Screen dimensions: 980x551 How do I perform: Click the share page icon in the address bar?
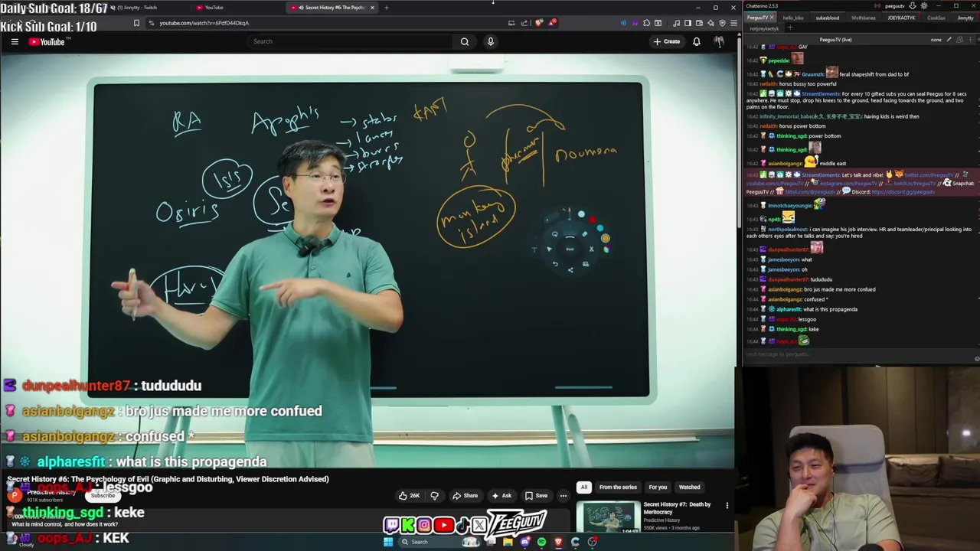(x=524, y=23)
